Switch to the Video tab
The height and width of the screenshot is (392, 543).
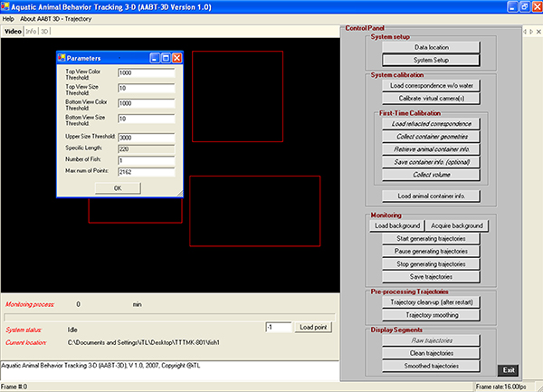point(13,31)
